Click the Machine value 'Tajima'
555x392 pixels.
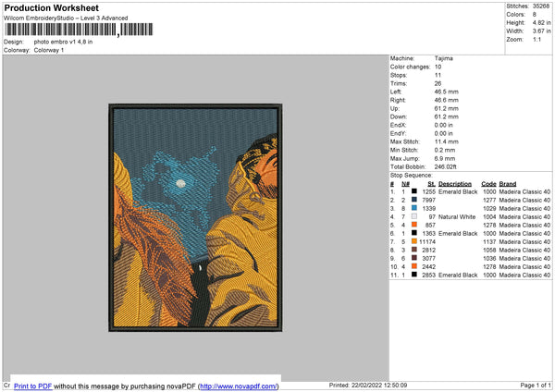[x=443, y=58]
